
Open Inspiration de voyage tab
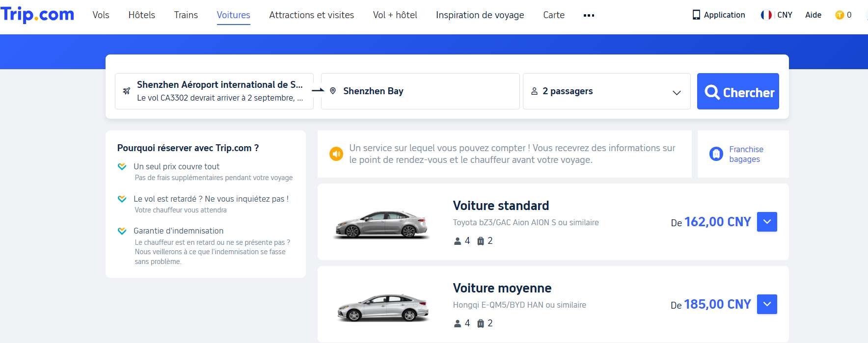(480, 15)
